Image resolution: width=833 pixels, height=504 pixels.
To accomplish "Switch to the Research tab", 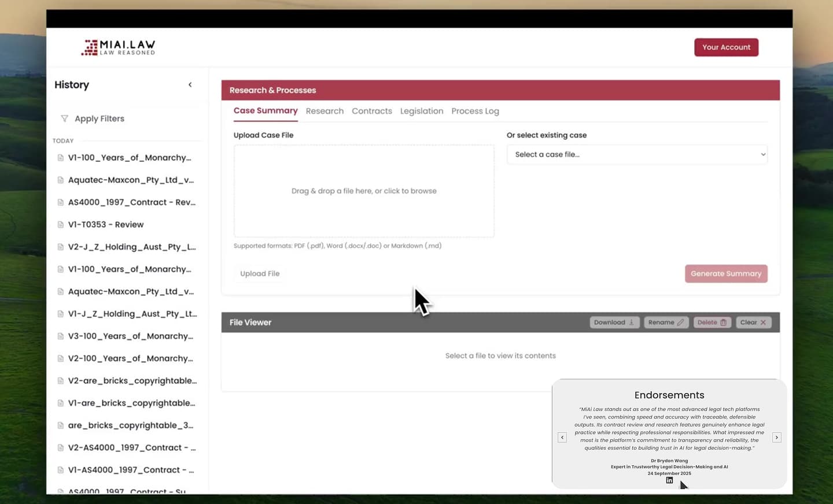I will (325, 111).
